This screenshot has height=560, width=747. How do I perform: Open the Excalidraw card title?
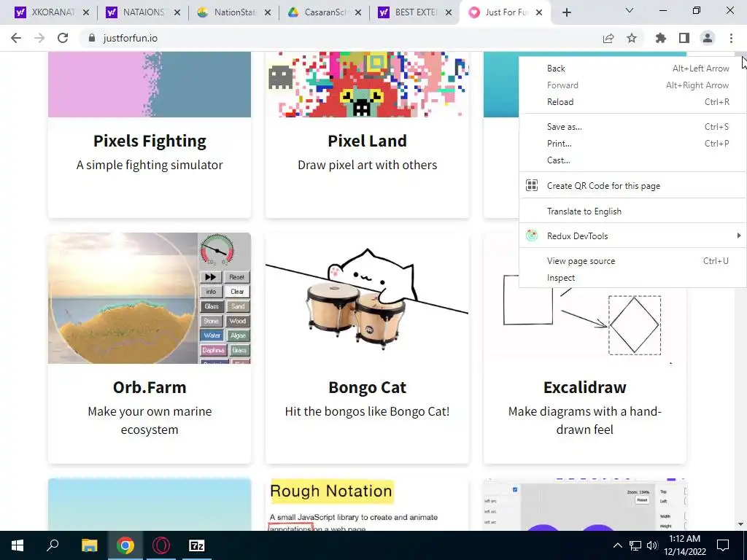click(x=584, y=387)
